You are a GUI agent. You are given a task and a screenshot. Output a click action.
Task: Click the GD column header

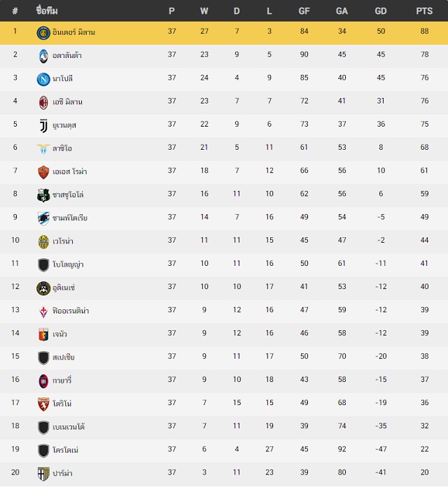(x=381, y=11)
